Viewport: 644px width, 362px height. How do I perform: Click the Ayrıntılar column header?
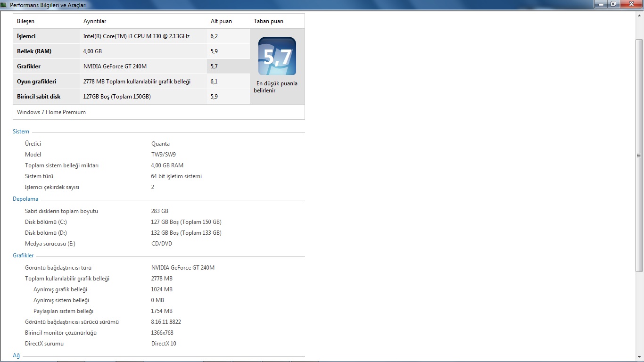pyautogui.click(x=95, y=21)
